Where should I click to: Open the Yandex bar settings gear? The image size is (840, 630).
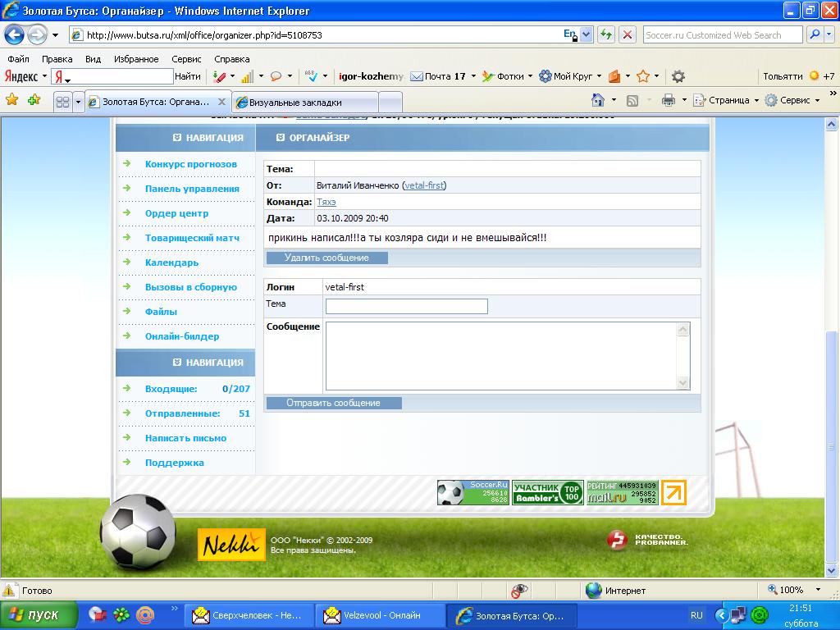tap(678, 76)
